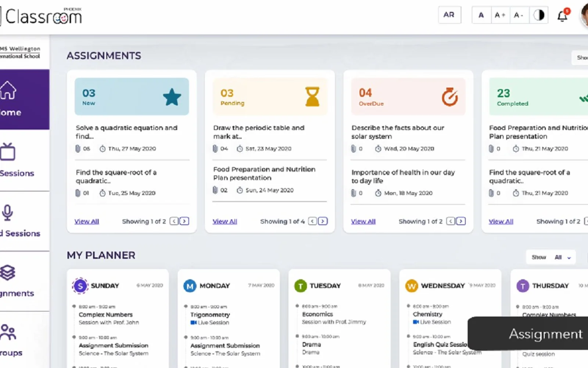Open the microphone recorded Sessions item
588x368 pixels.
24,221
